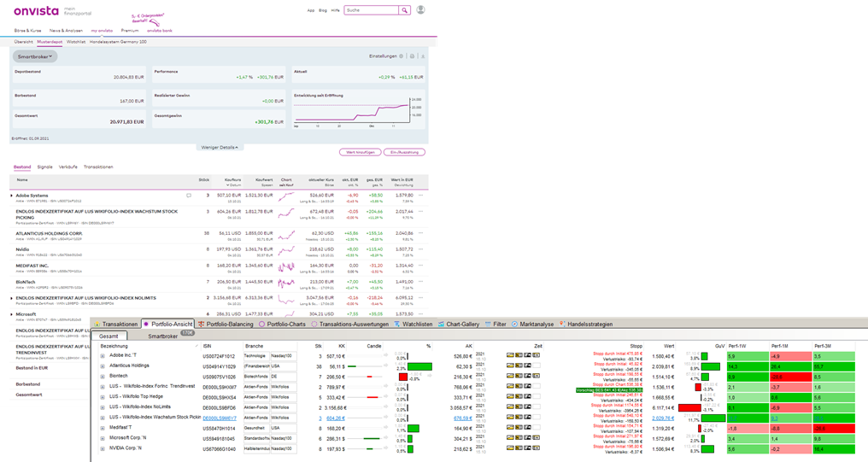Viewport: 868px width, 462px height.
Task: Open the Portfolio-Charts tab
Action: click(282, 325)
